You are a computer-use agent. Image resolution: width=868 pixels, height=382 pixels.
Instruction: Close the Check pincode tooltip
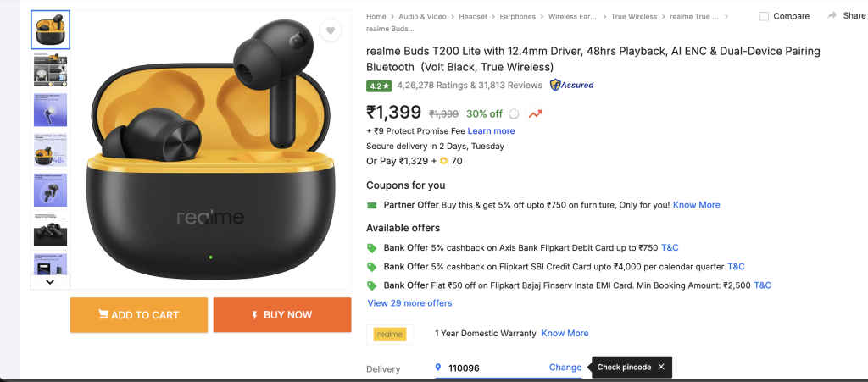tap(661, 367)
